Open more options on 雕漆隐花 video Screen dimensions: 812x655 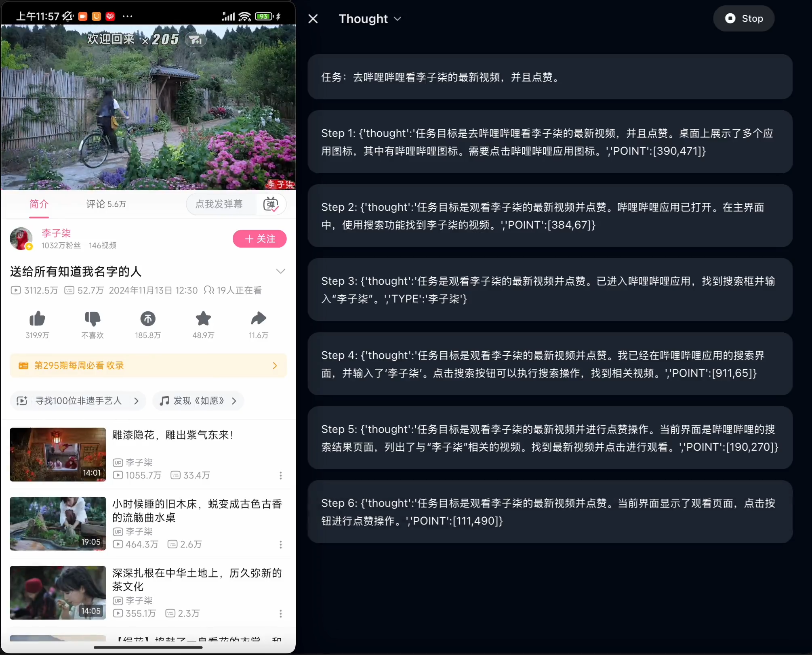tap(281, 476)
